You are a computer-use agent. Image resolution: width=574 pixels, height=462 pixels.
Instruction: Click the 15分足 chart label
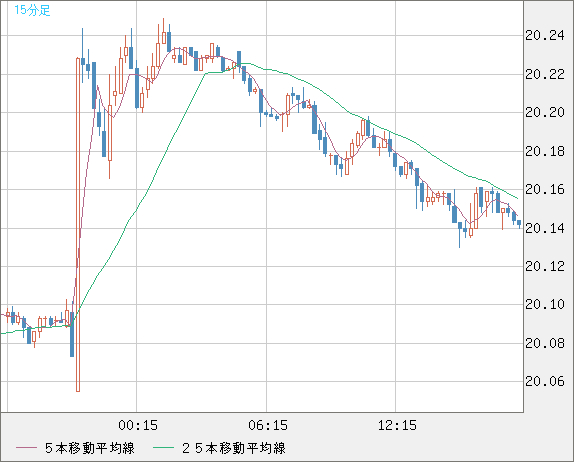pyautogui.click(x=32, y=10)
